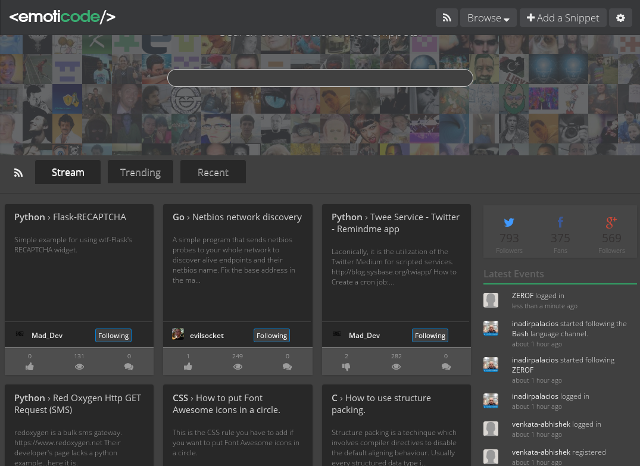Click the Google Plus followers icon
This screenshot has width=640, height=466.
[611, 222]
